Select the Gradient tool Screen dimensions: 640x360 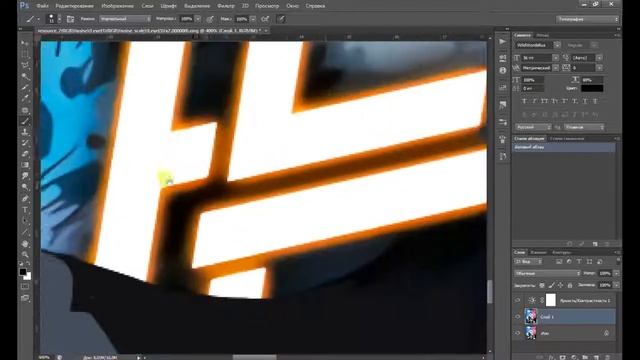coord(25,165)
